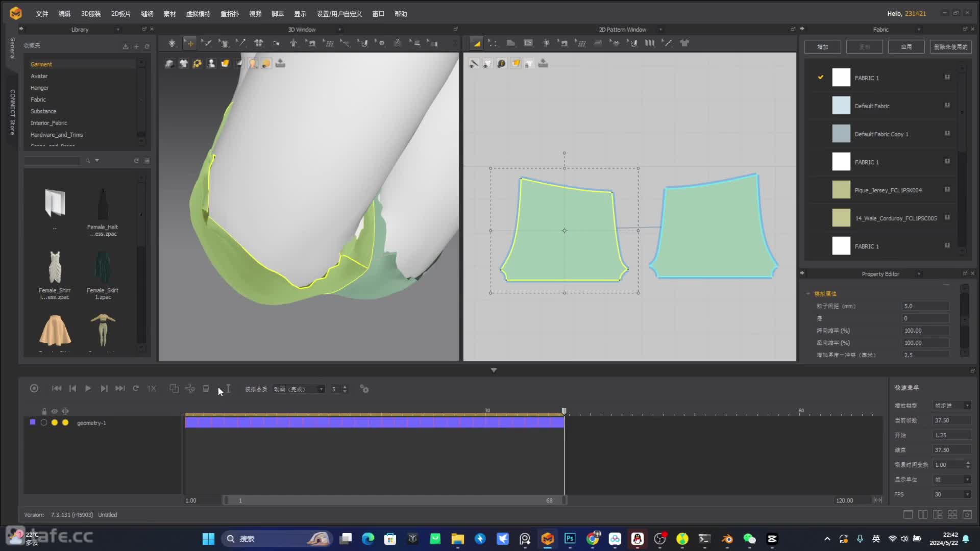Toggle the eye visibility icon in timeline header

pyautogui.click(x=54, y=411)
